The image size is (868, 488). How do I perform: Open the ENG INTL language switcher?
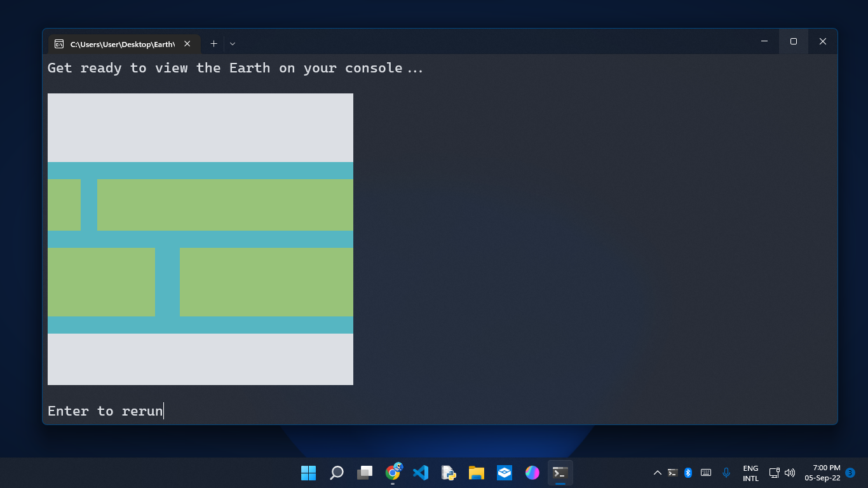(750, 473)
